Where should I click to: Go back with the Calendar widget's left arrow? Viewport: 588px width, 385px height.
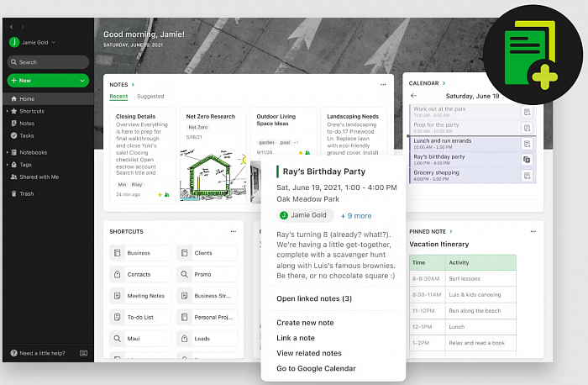[x=413, y=96]
